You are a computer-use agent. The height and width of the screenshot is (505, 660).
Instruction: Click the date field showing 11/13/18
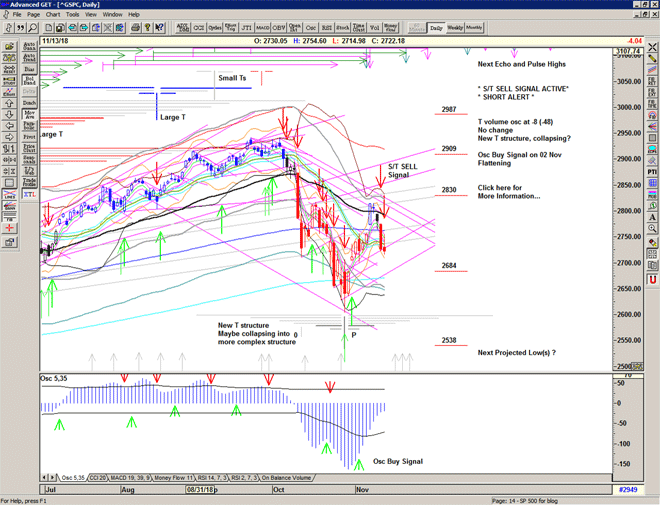tap(56, 41)
